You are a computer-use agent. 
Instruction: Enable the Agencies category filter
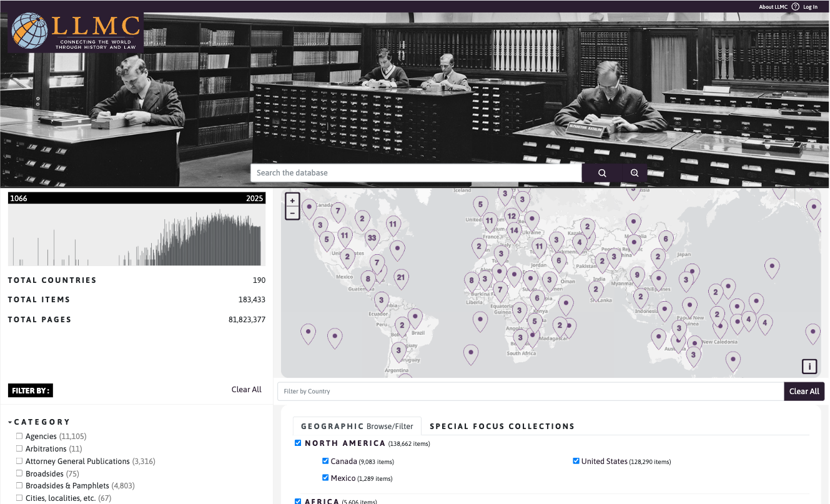(x=19, y=436)
